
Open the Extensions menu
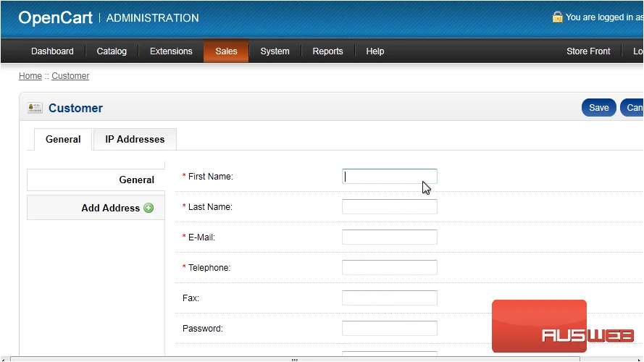coord(171,51)
